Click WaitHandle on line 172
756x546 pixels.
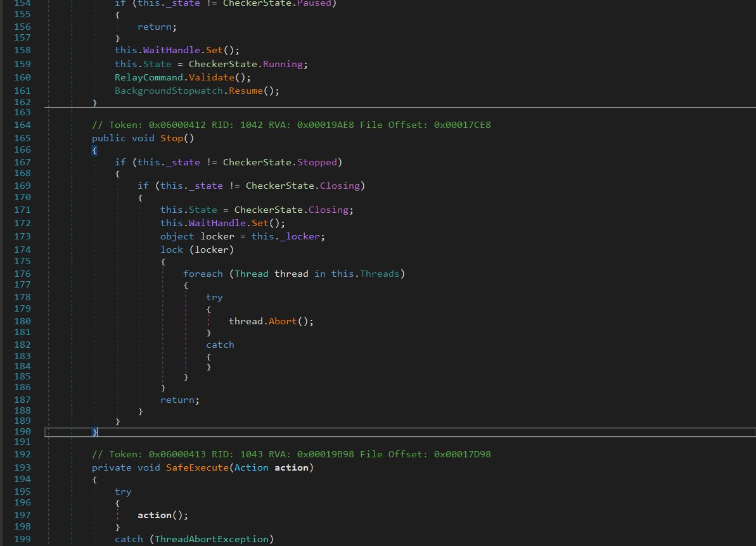(x=217, y=223)
